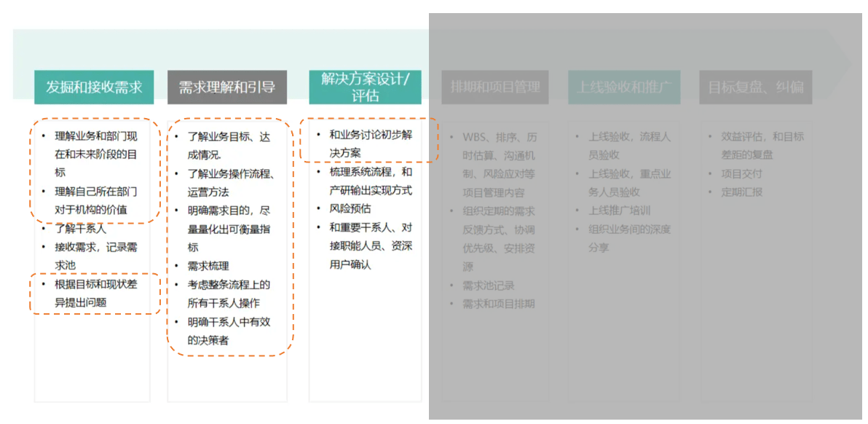Click the 目标复盘、纠偏 header
This screenshot has width=868, height=424.
click(756, 87)
